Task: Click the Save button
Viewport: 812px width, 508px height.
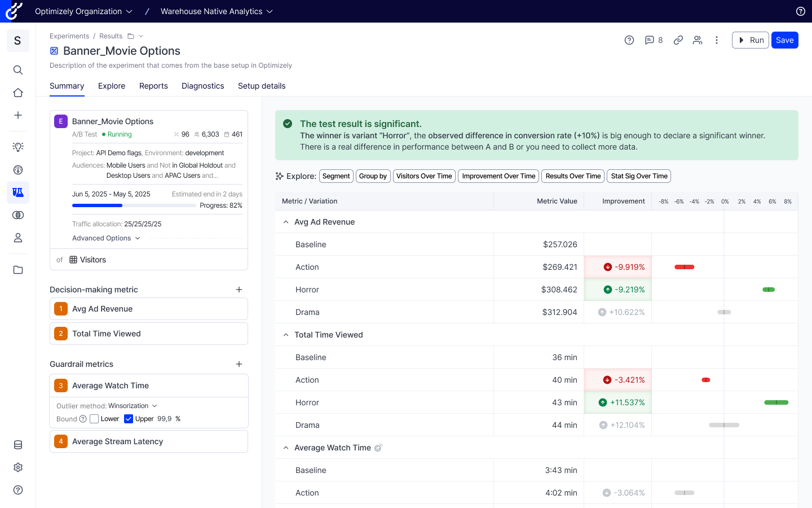Action: (x=784, y=40)
